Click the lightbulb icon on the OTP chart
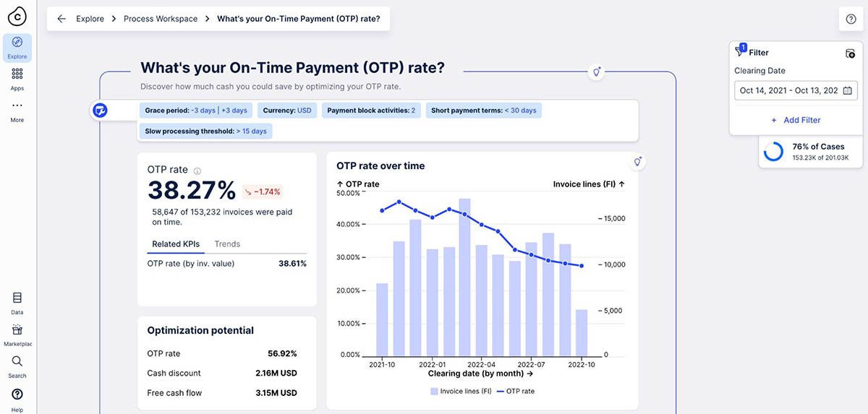868x414 pixels. 637,162
